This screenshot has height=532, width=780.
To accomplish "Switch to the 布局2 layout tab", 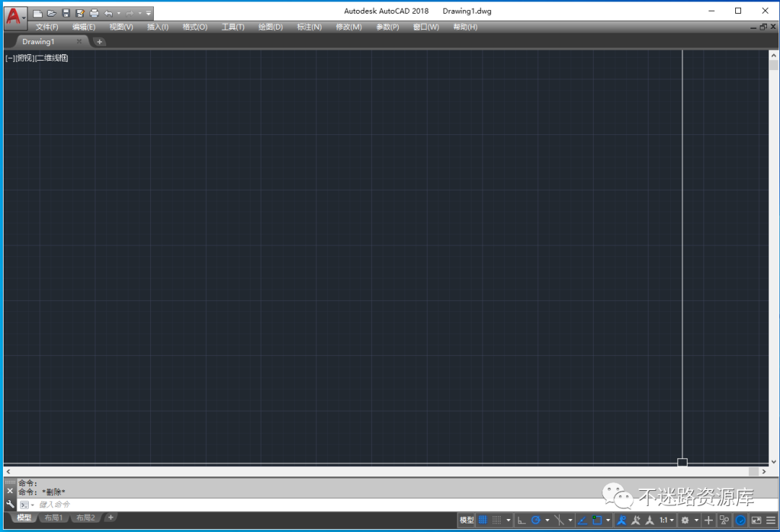I will [x=85, y=518].
